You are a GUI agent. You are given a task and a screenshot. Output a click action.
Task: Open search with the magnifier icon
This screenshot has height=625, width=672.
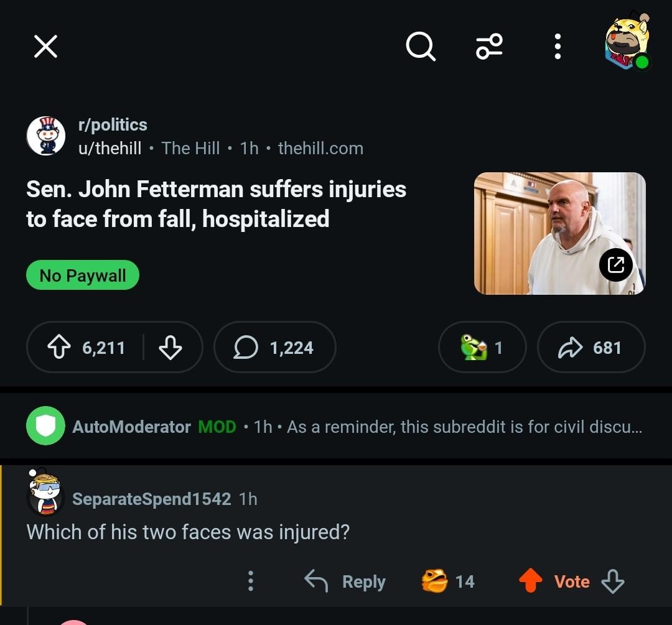(421, 46)
